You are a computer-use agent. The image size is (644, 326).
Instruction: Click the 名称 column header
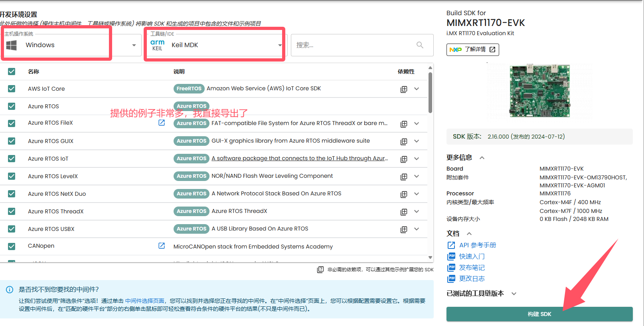(34, 72)
